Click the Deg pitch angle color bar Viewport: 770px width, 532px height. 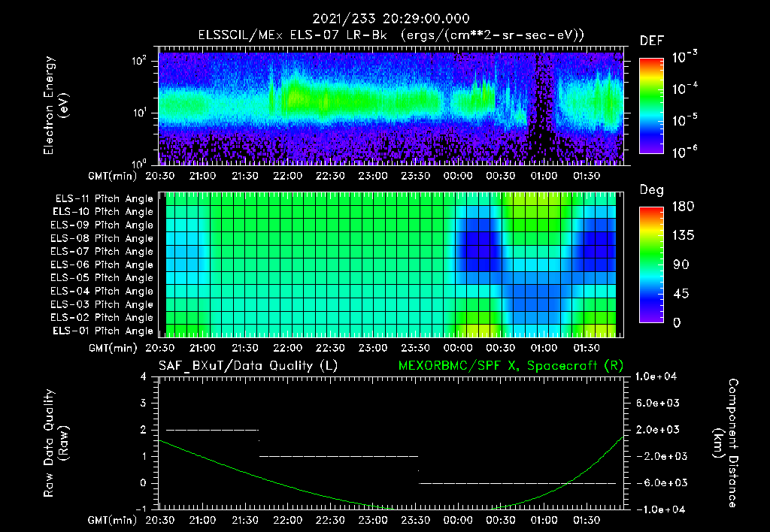(x=651, y=264)
